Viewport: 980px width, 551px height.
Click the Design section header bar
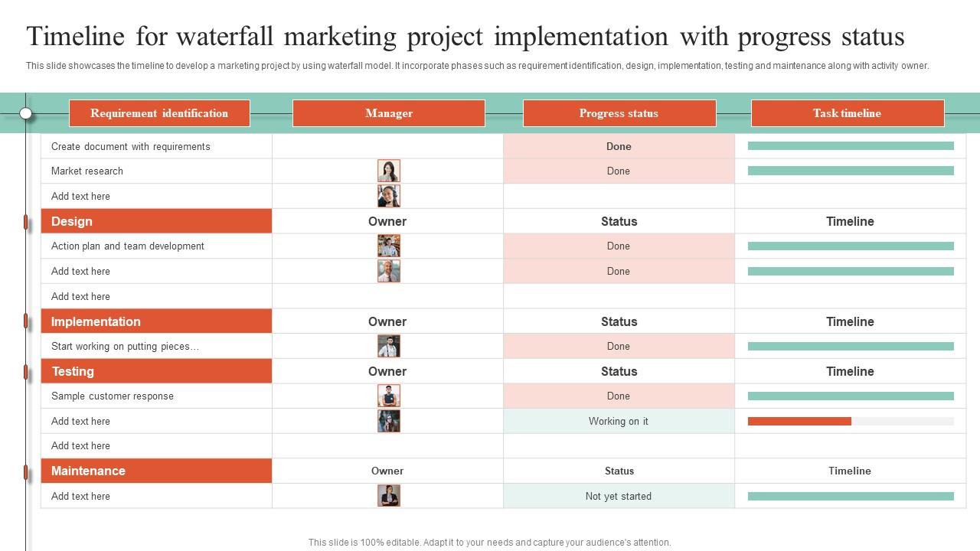click(x=156, y=221)
